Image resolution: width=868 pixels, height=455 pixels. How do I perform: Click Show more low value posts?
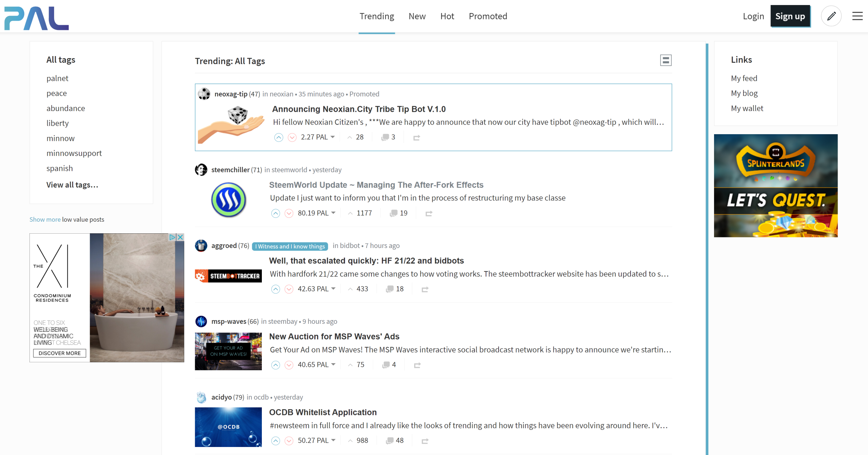[45, 219]
